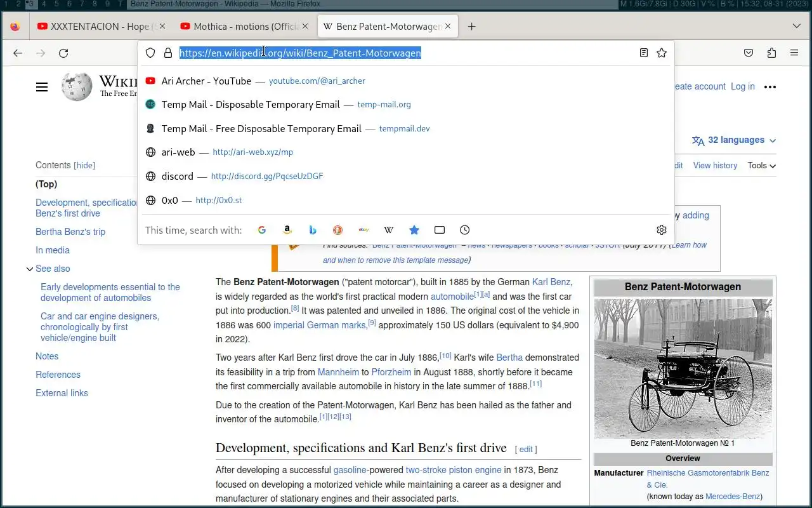
Task: Open new tab with plus button
Action: 471,27
